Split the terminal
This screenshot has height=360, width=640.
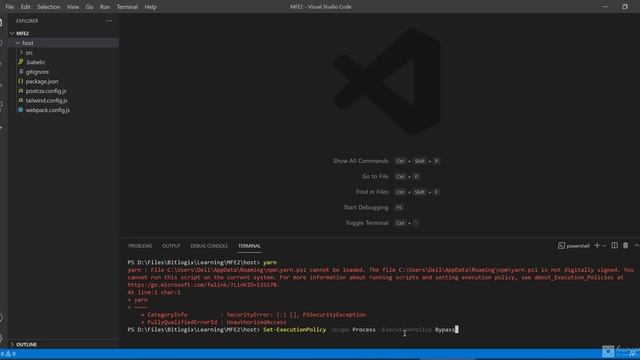[x=614, y=245]
